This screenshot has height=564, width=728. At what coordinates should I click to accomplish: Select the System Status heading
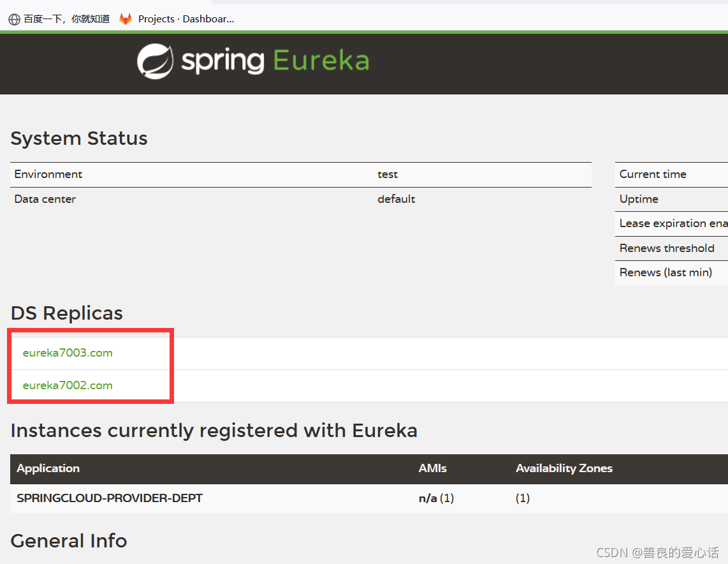79,138
